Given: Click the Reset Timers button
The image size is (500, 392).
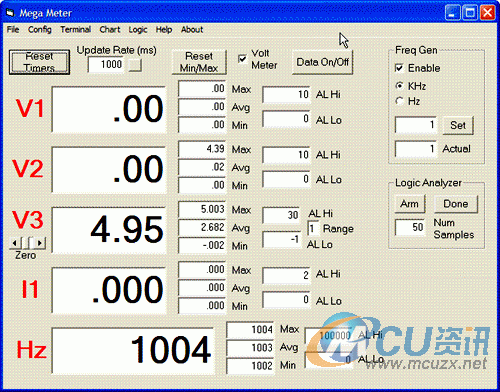Looking at the screenshot, I should [39, 62].
